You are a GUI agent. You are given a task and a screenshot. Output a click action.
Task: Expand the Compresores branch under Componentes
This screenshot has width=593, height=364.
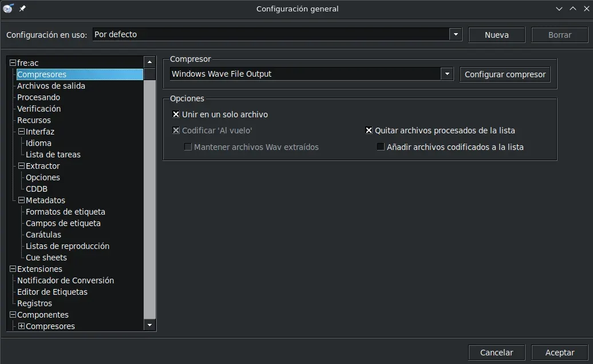point(21,326)
